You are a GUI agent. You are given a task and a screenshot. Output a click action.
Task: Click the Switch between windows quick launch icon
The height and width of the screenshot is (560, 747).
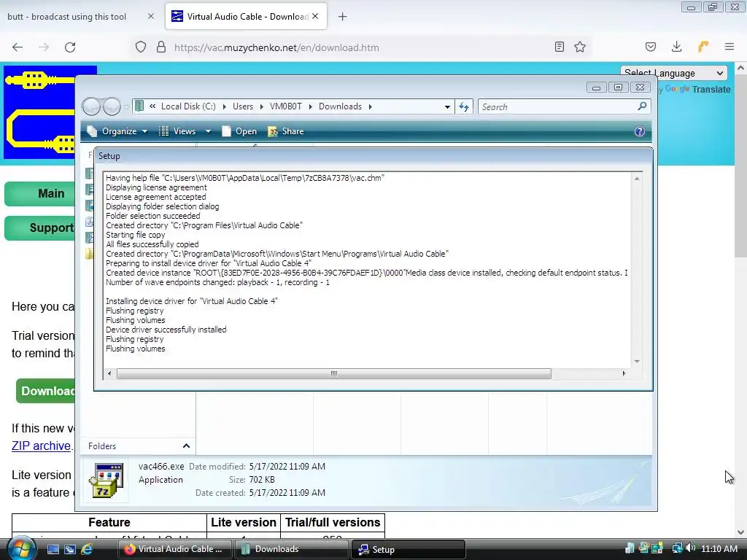point(69,549)
